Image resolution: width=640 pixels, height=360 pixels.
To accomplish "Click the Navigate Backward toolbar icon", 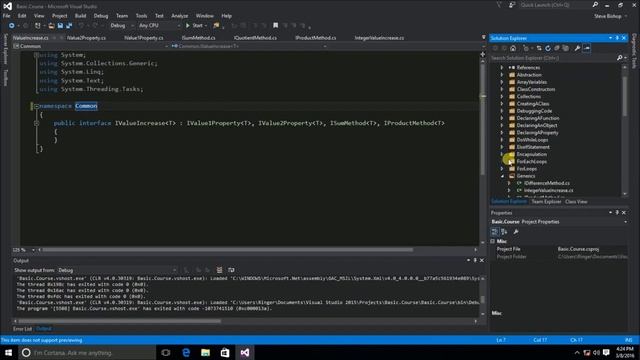I will click(11, 26).
